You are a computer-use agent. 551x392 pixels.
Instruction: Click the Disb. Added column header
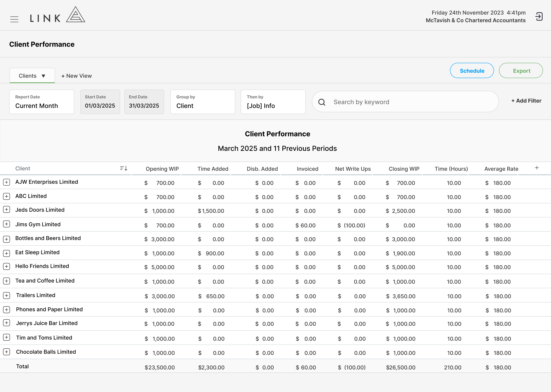click(x=262, y=169)
